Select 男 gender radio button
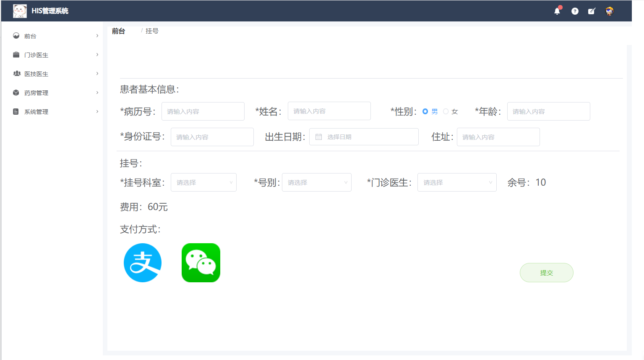The width and height of the screenshot is (644, 360). [x=425, y=111]
